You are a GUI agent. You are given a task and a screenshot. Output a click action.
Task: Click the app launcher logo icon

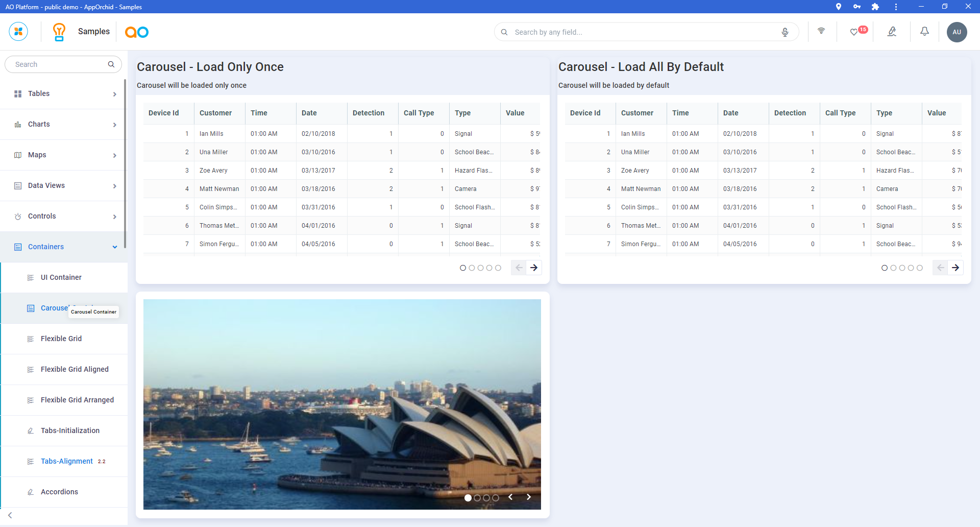(18, 32)
